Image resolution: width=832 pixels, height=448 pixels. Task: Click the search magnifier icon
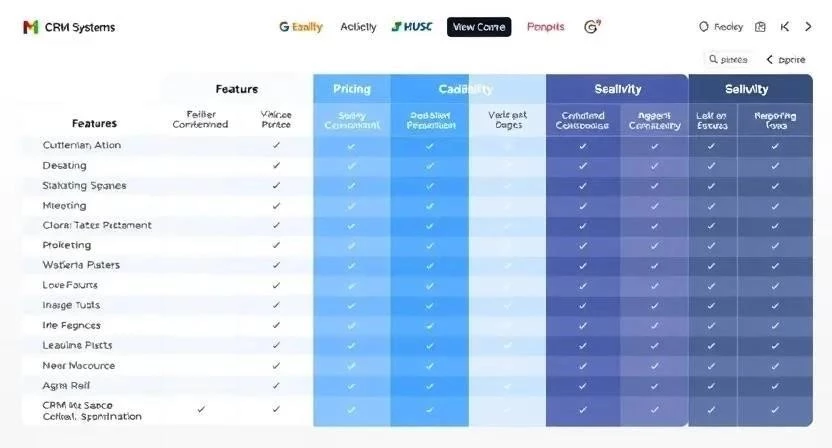[713, 60]
